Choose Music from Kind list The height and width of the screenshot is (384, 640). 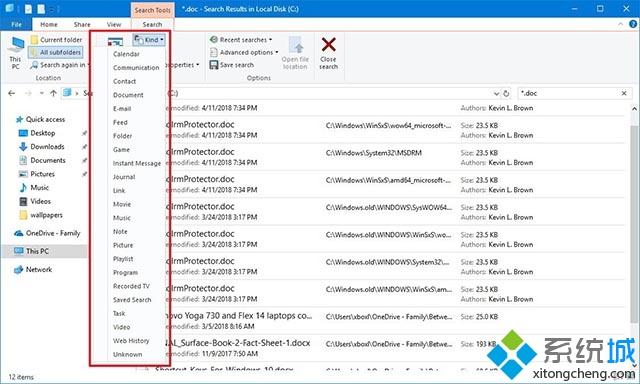coord(122,218)
